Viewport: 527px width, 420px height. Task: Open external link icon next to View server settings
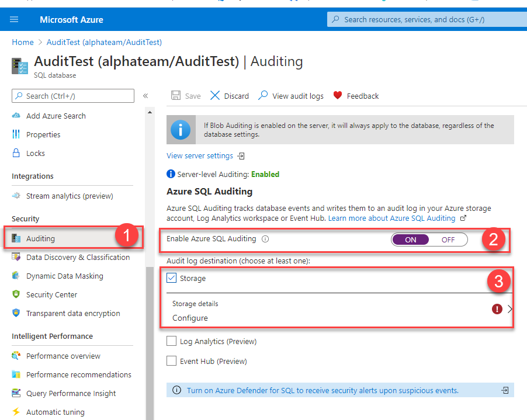241,156
